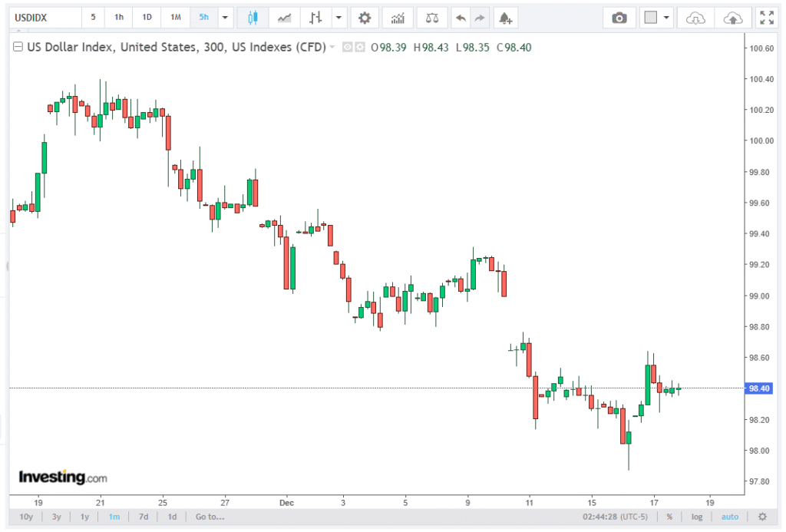Open the bar style dropdown arrow

click(338, 17)
